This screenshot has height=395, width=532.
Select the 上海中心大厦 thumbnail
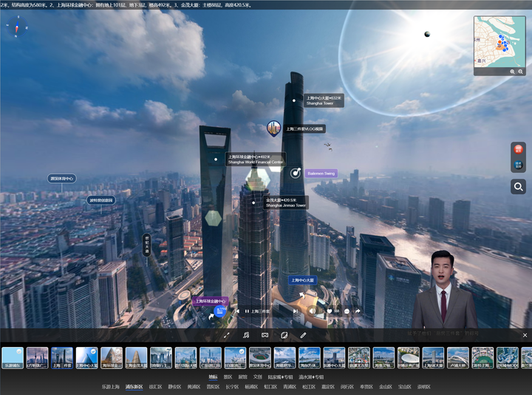(x=87, y=357)
